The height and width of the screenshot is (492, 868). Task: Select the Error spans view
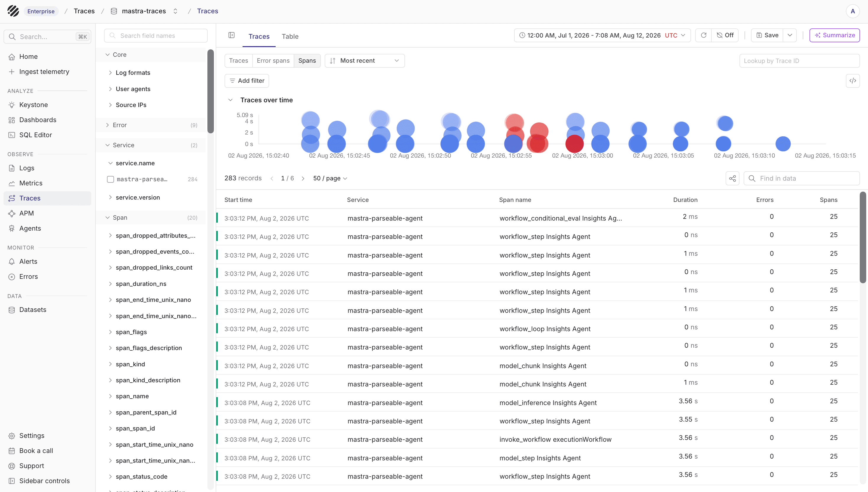[273, 61]
